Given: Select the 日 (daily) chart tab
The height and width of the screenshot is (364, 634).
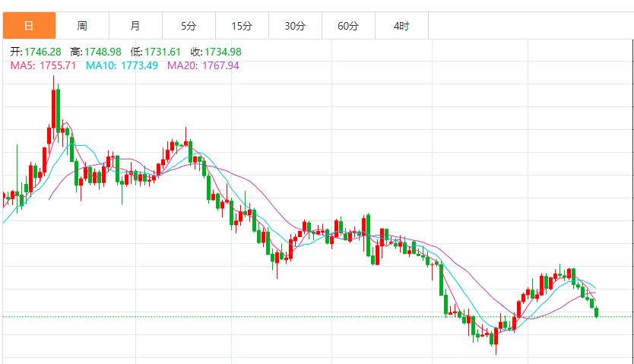Looking at the screenshot, I should click(29, 26).
